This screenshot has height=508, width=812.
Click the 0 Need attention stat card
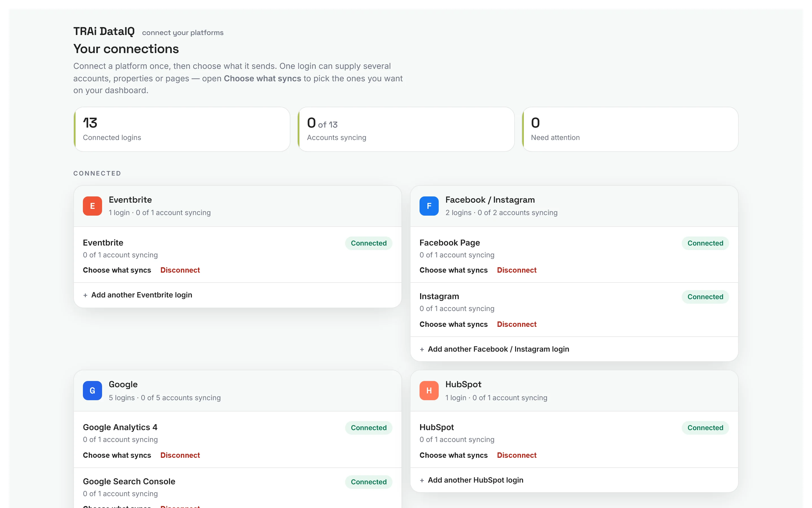630,129
